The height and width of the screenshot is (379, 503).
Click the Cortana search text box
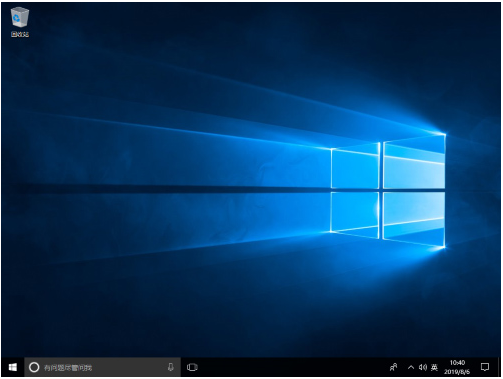[103, 367]
